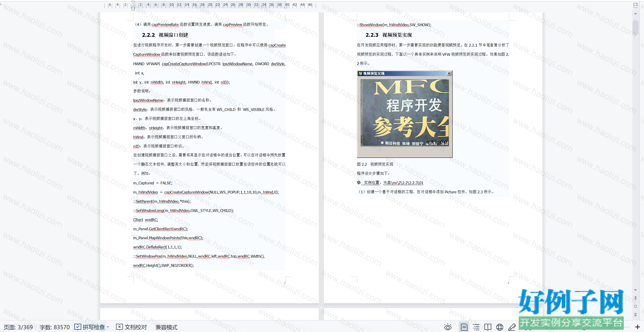Click text 参数说明:
Image resolution: width=644 pixels, height=332 pixels.
tap(142, 91)
